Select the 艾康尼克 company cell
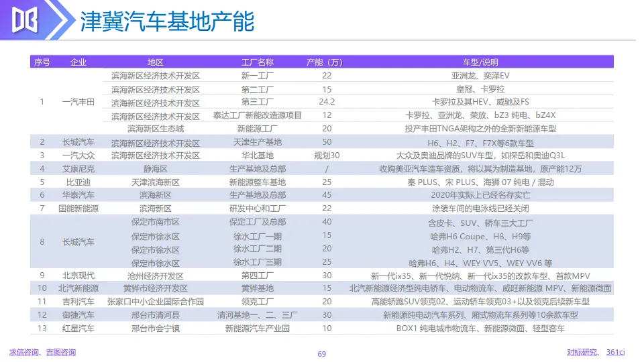This screenshot has width=644, height=362. [78, 169]
